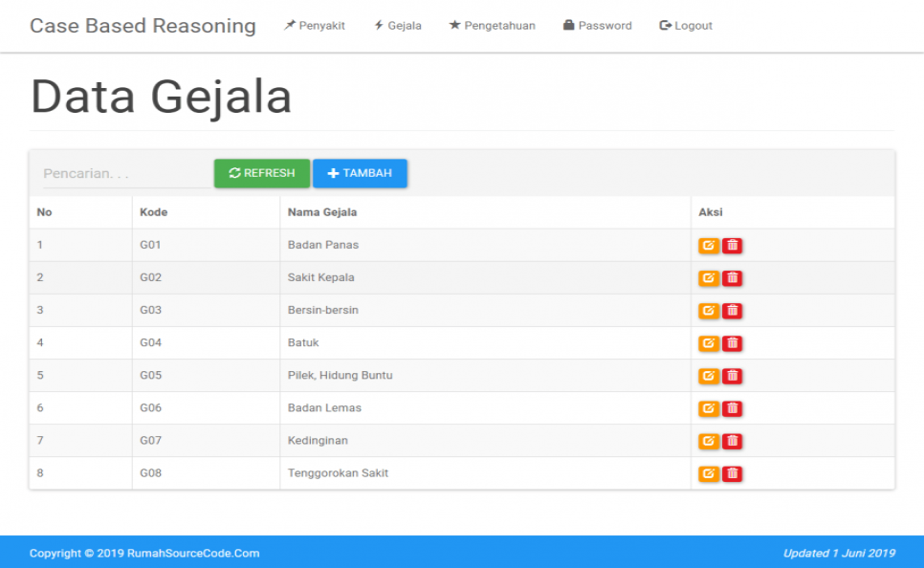
Task: Open the TAMBAH form to add gejala
Action: tap(360, 173)
